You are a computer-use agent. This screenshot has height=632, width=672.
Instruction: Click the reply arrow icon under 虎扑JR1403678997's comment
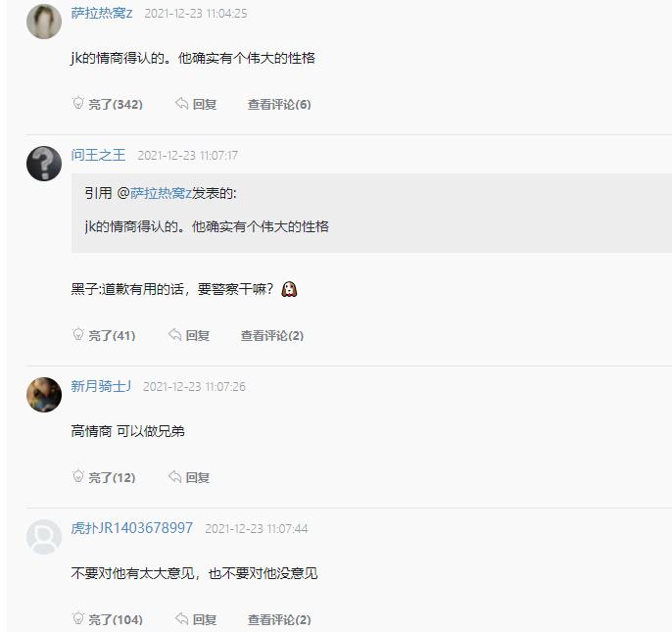click(x=181, y=619)
